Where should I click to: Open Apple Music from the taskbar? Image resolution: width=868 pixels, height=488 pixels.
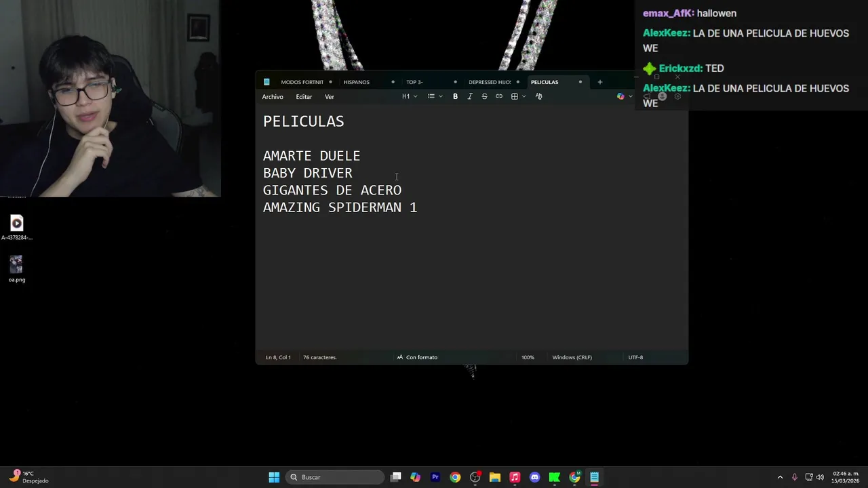[x=515, y=477]
